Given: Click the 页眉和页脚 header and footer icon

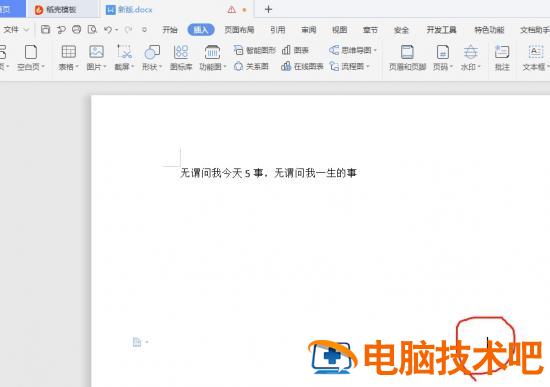Looking at the screenshot, I should pyautogui.click(x=407, y=52).
